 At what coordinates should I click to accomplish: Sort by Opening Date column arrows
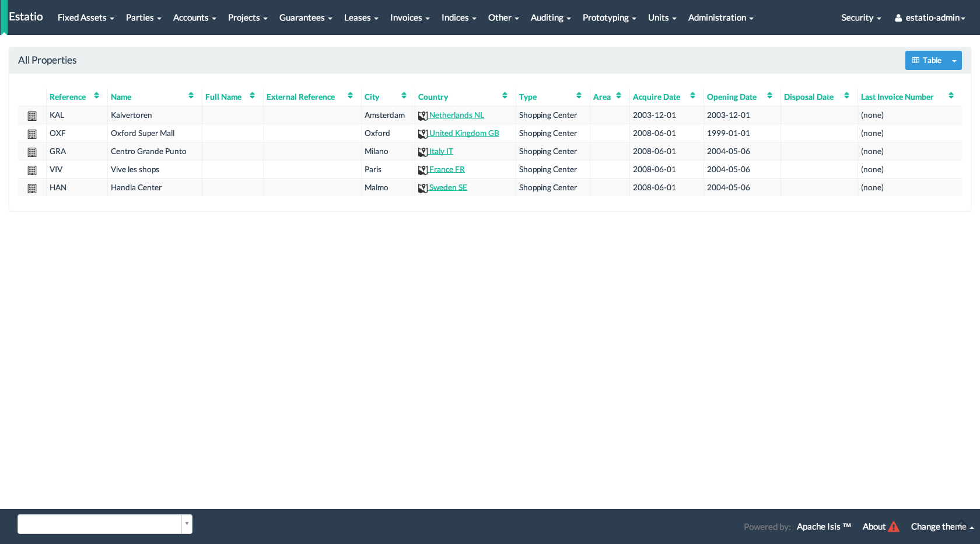[769, 96]
